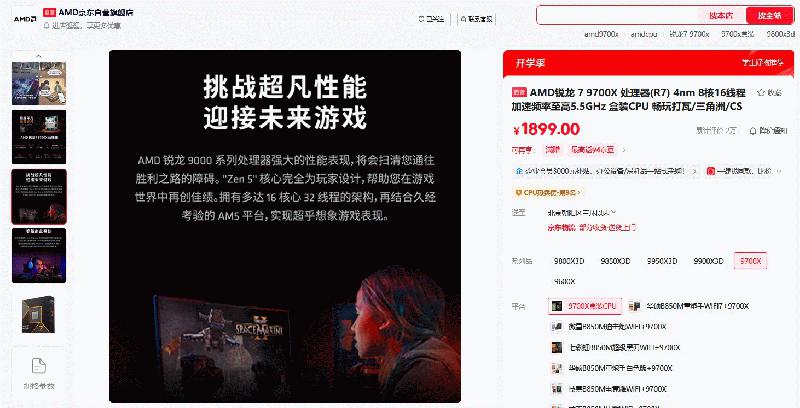
Task: Click the price-drop notification bell icon
Action: tap(753, 131)
